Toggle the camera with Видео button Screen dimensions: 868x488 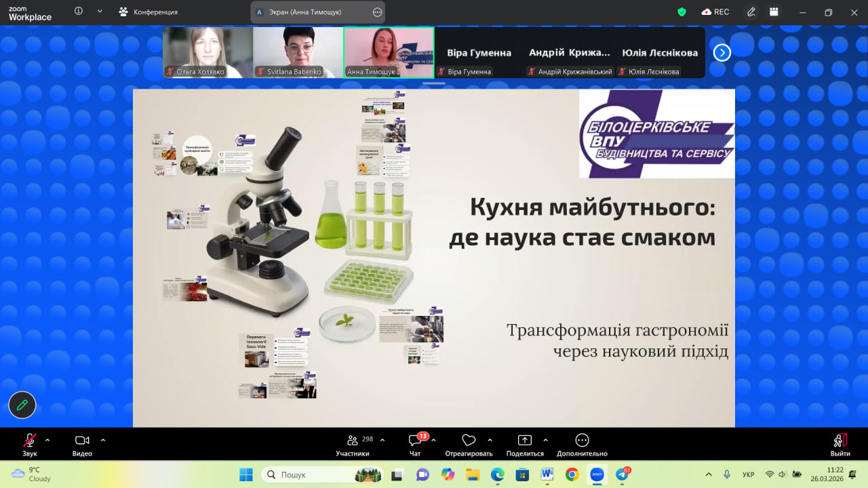pyautogui.click(x=82, y=441)
